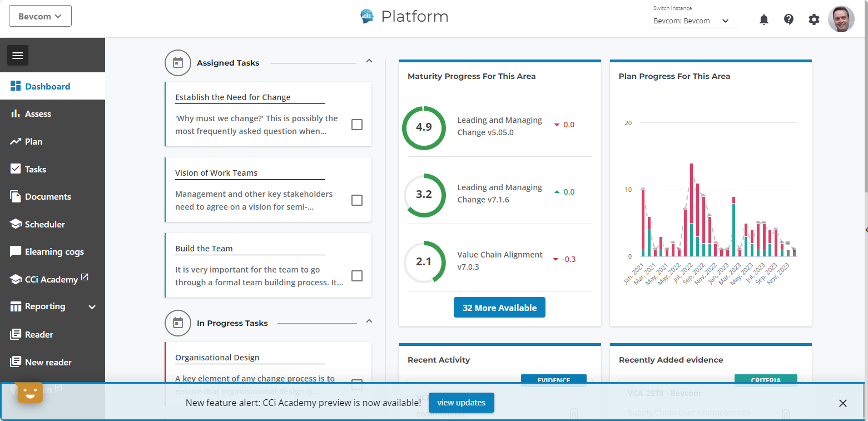
Task: Click the Documents file icon
Action: (16, 196)
